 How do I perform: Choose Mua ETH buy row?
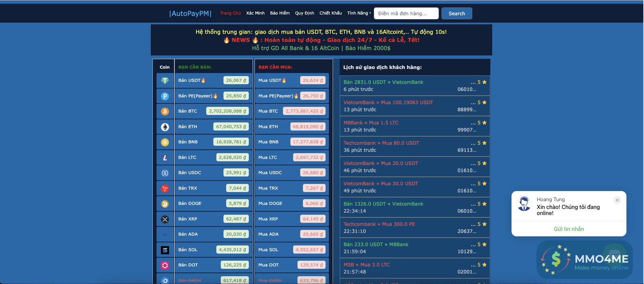[x=292, y=127]
